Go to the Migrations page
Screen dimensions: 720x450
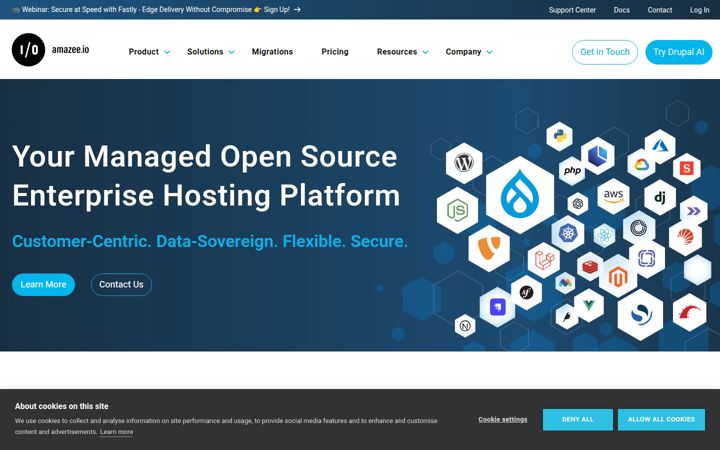point(272,52)
